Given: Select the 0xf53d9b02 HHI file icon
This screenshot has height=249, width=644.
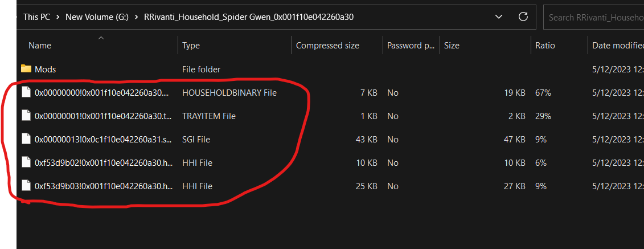Looking at the screenshot, I should [x=26, y=163].
